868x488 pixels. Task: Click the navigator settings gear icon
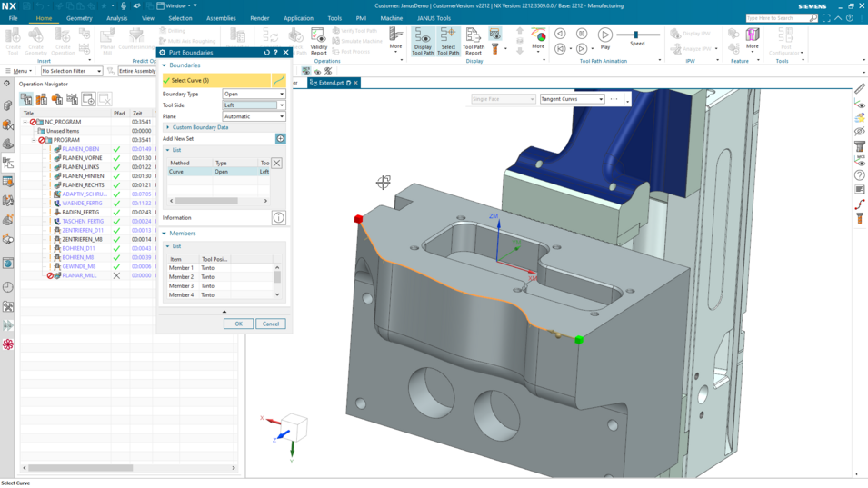[6, 84]
